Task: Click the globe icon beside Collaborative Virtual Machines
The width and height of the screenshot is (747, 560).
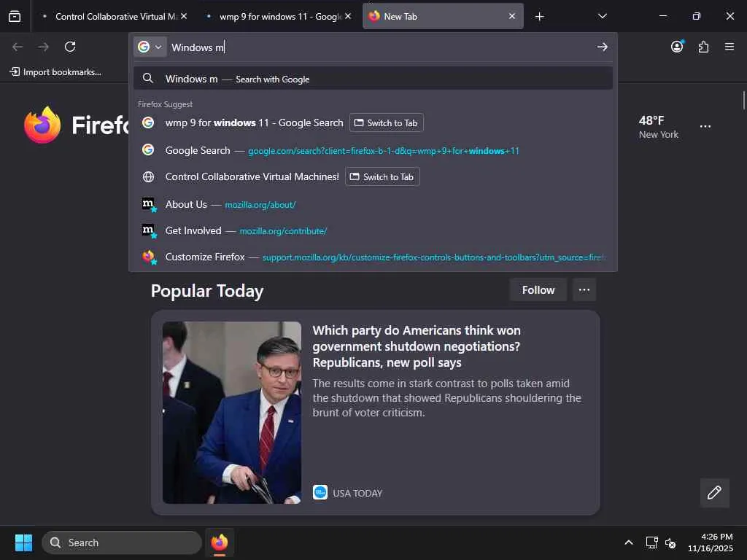Action: [148, 176]
